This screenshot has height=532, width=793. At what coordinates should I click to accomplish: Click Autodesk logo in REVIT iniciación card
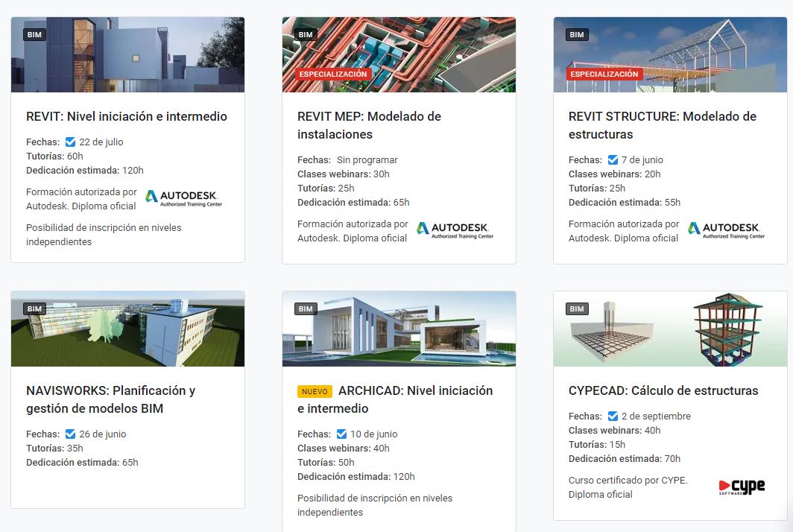coord(183,198)
